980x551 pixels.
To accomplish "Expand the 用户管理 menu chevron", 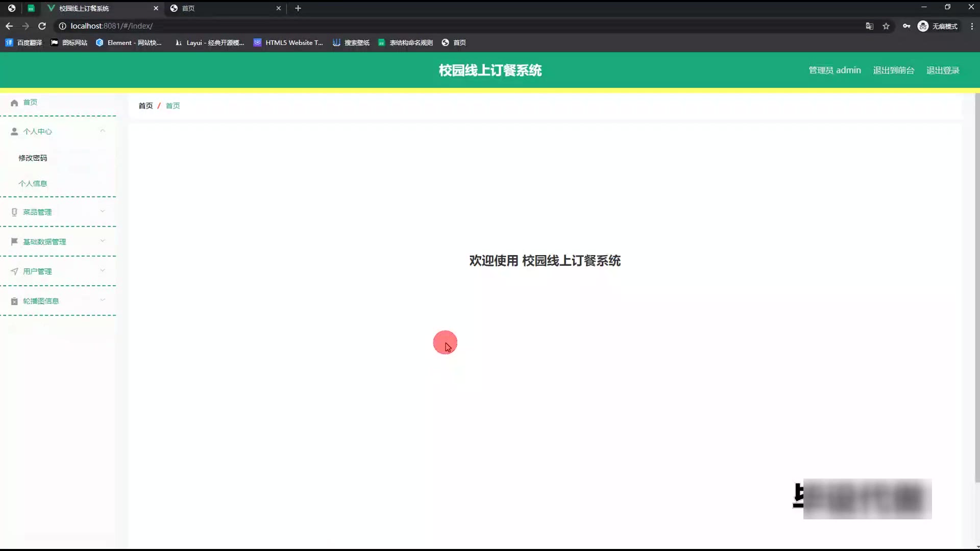I will point(103,271).
